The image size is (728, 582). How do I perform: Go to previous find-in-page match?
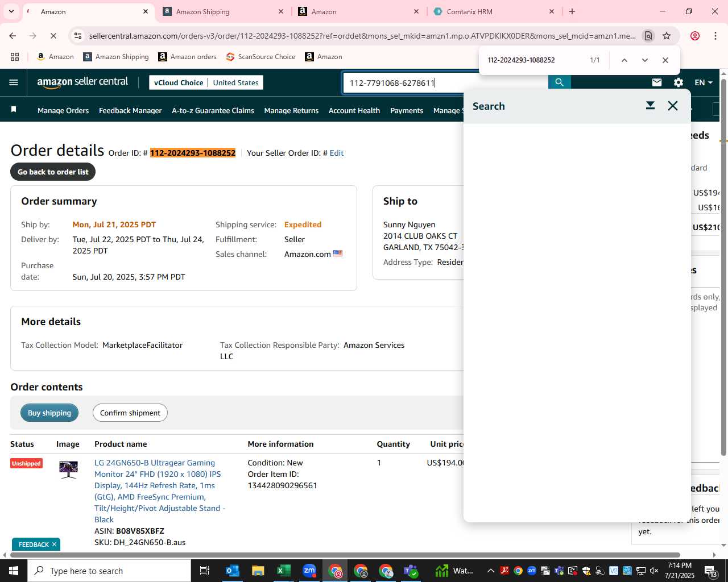[x=624, y=60]
